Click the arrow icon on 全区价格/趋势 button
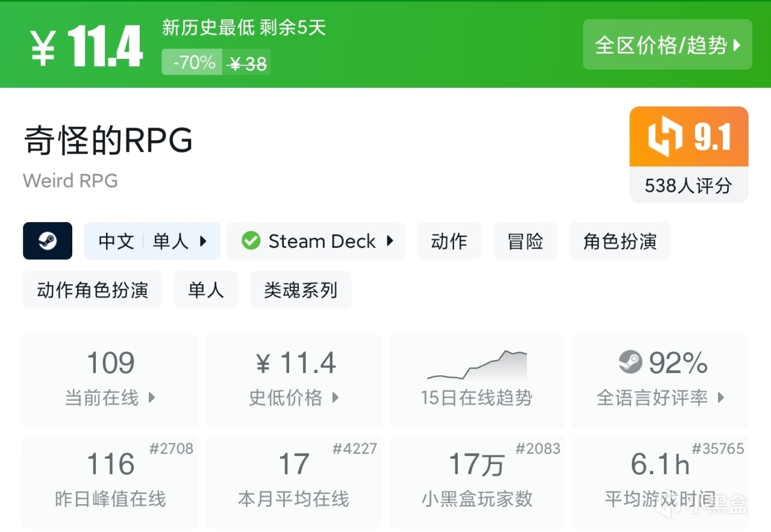Screen dimensions: 771x532 736,46
